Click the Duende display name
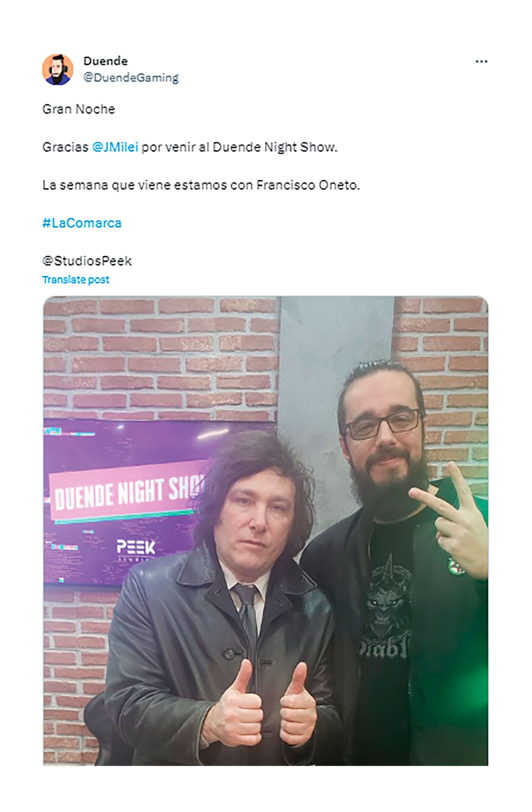The height and width of the screenshot is (812, 532). [x=105, y=61]
